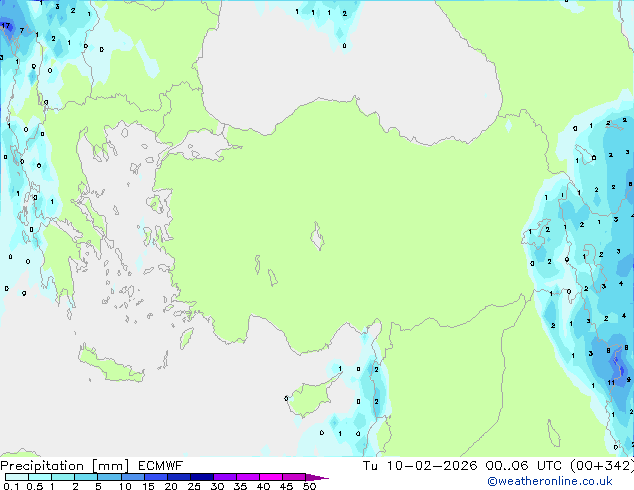The width and height of the screenshot is (634, 490).
Task: Click the 15–20 mm legend swatch
Action: 156,477
